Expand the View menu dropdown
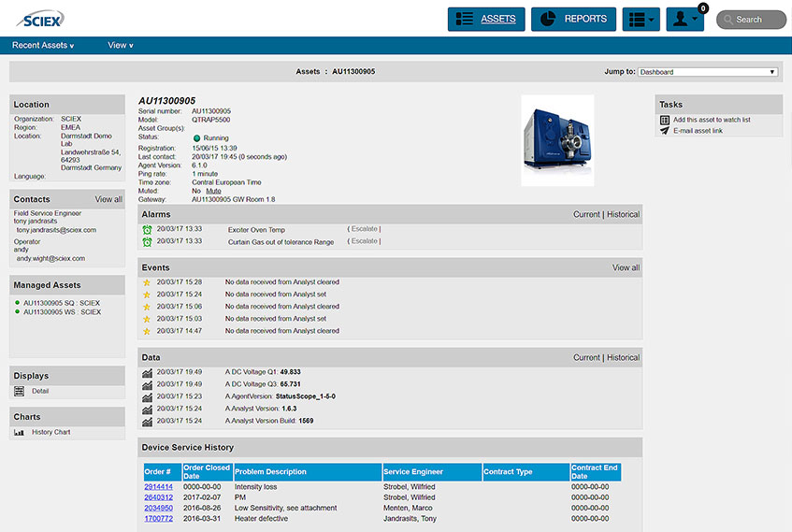792x532 pixels. (x=121, y=45)
